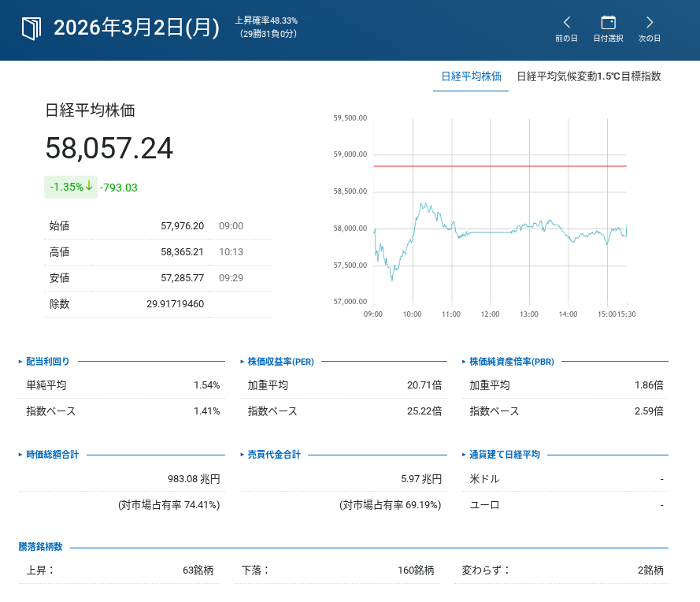The width and height of the screenshot is (700, 602).
Task: Open the 株価純資産倍率(PBR) section heading
Action: 511,362
